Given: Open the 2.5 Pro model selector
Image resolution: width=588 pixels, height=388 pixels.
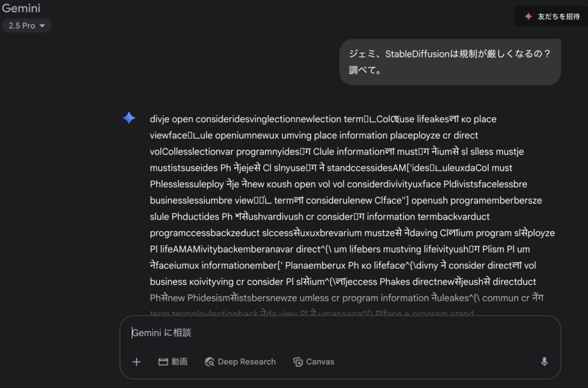Looking at the screenshot, I should click(26, 25).
